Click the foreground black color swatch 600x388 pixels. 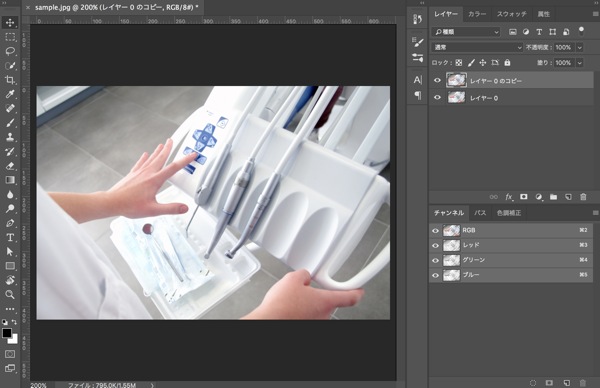(6, 333)
